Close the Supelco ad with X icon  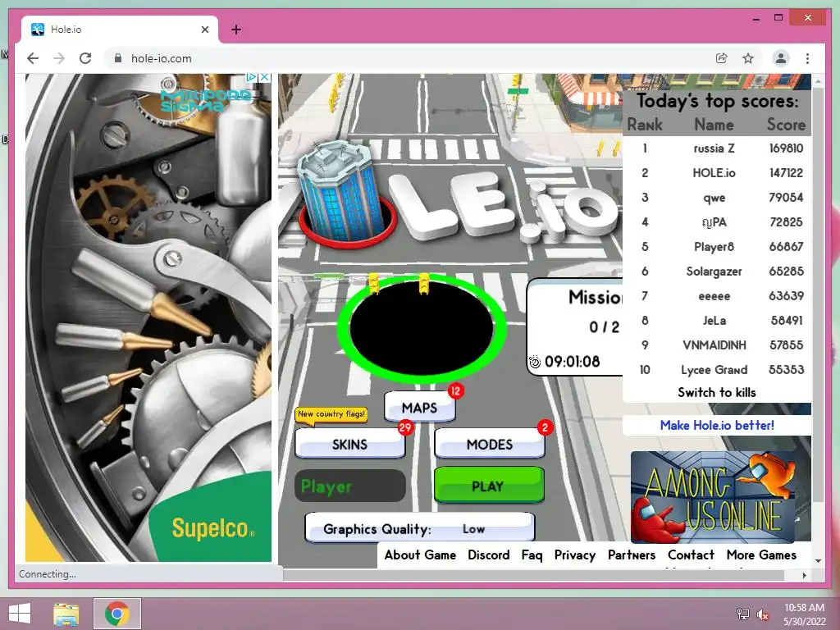(265, 78)
